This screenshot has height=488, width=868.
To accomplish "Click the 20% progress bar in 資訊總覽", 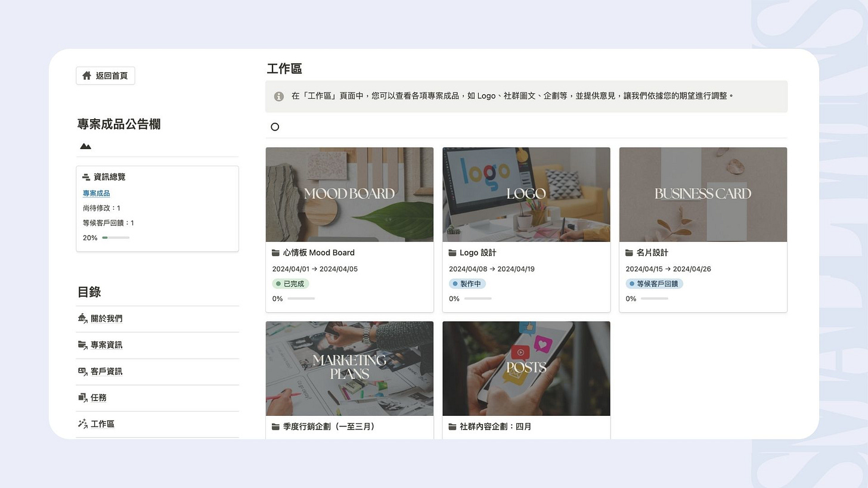I will [x=116, y=238].
